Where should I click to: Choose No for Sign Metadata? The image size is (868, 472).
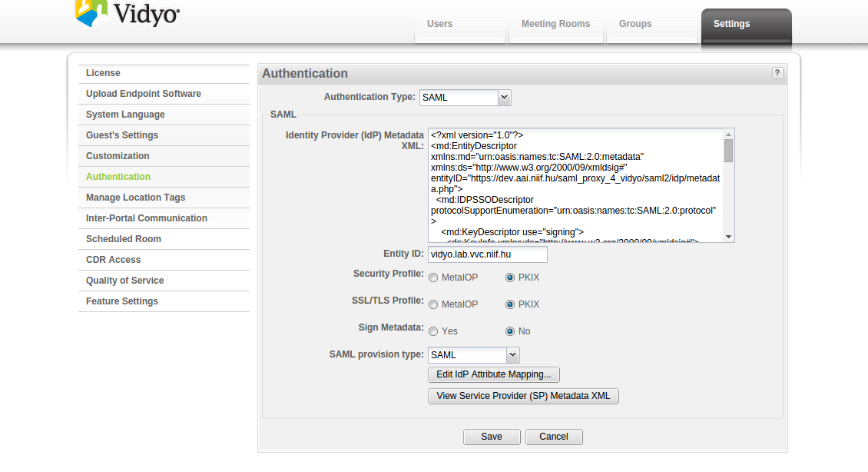[510, 331]
